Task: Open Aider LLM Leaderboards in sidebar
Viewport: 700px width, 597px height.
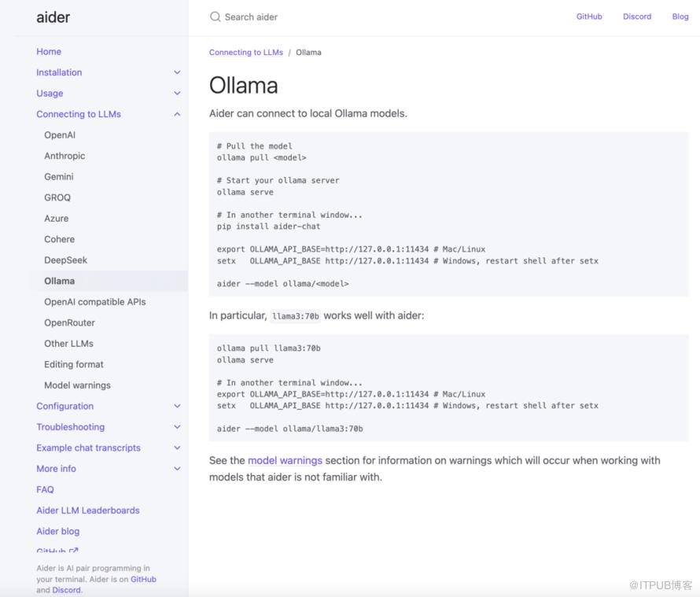Action: click(x=87, y=510)
